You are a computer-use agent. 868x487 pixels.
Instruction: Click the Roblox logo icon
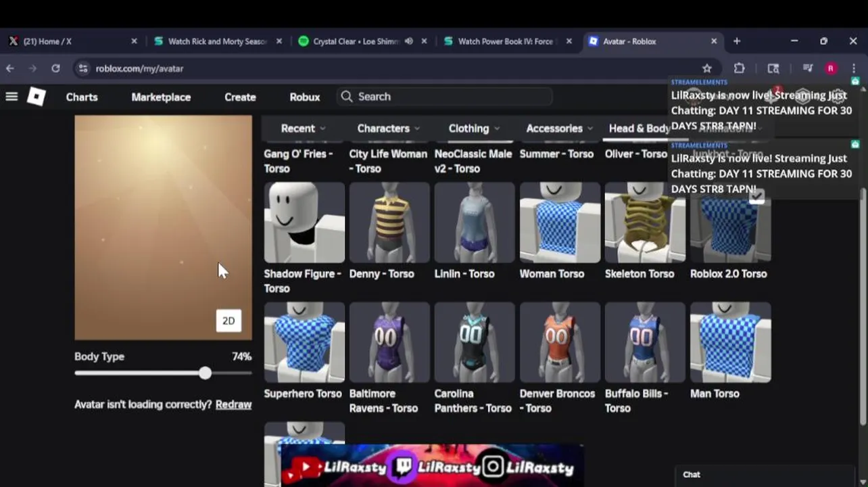click(x=37, y=97)
